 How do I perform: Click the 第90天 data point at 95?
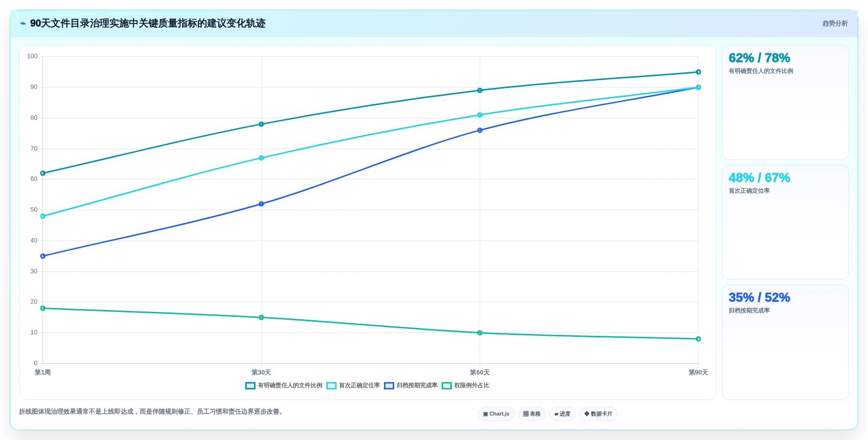699,72
